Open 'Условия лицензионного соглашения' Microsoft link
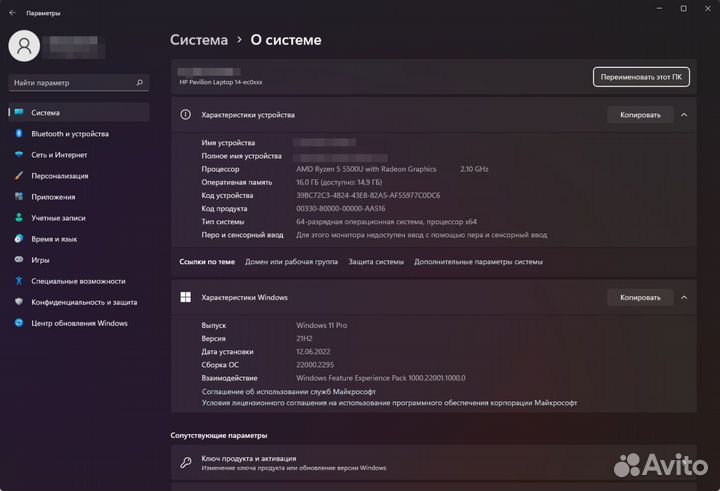 pyautogui.click(x=389, y=403)
